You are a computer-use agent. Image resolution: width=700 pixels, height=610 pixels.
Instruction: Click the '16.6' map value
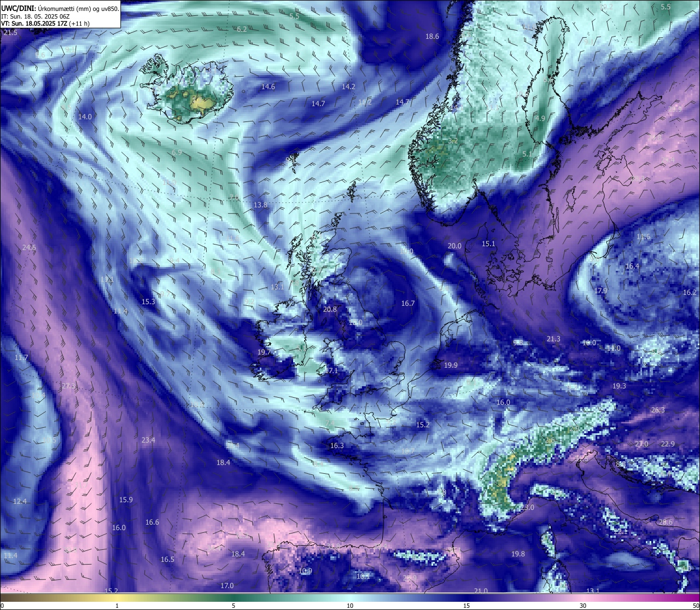point(152,522)
